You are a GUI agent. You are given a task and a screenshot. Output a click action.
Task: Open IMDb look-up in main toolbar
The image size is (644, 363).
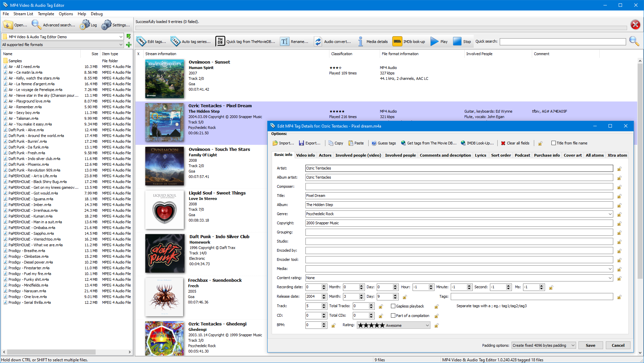click(409, 42)
